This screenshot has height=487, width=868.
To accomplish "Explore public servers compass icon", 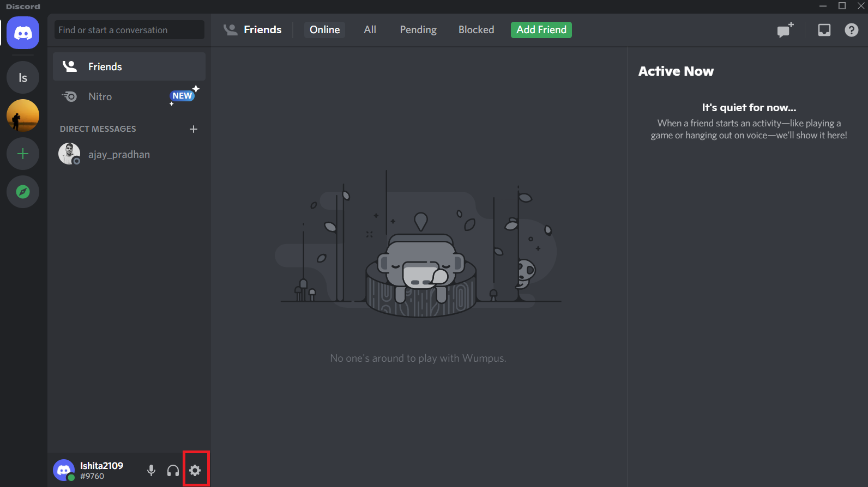I will (23, 192).
